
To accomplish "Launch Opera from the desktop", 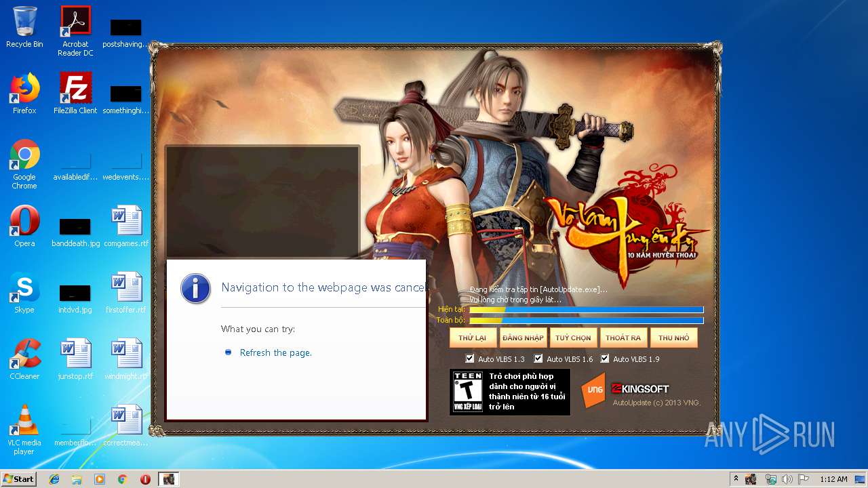I will coord(24,226).
